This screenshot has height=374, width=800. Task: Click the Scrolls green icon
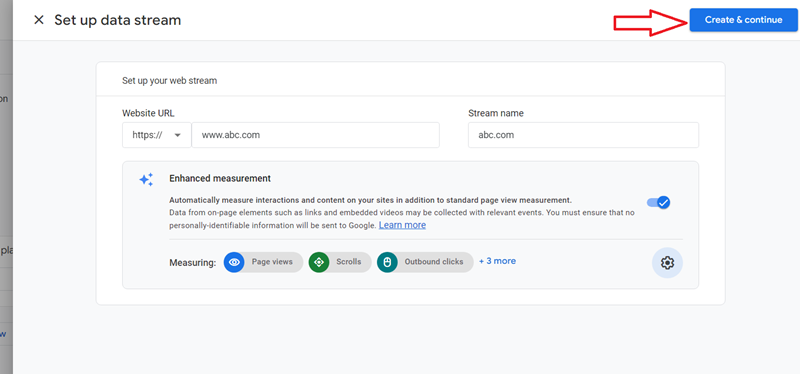tap(319, 262)
